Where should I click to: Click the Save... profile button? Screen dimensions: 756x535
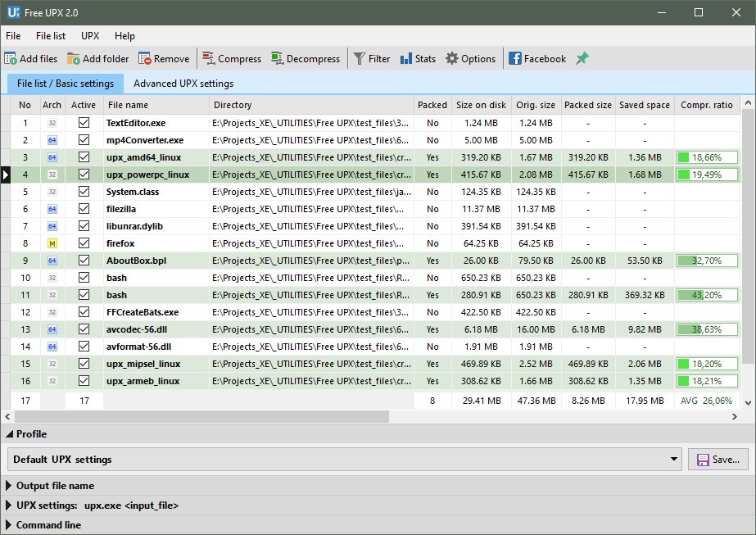718,460
